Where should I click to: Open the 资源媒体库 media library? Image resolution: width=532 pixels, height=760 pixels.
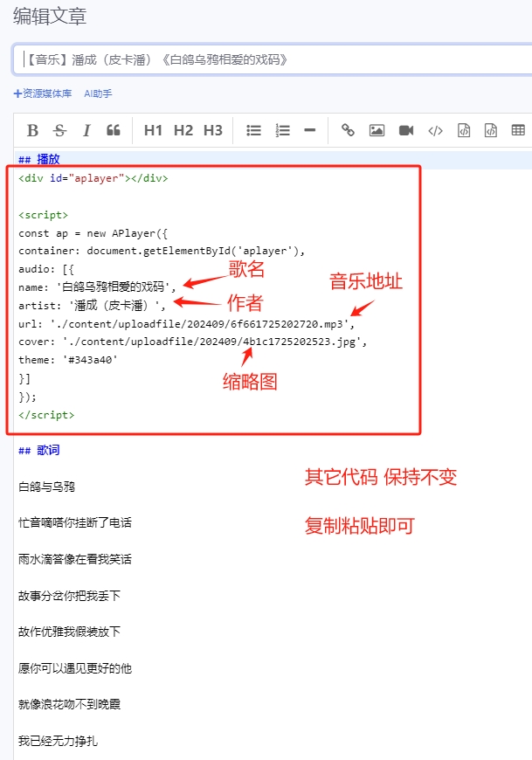[43, 93]
